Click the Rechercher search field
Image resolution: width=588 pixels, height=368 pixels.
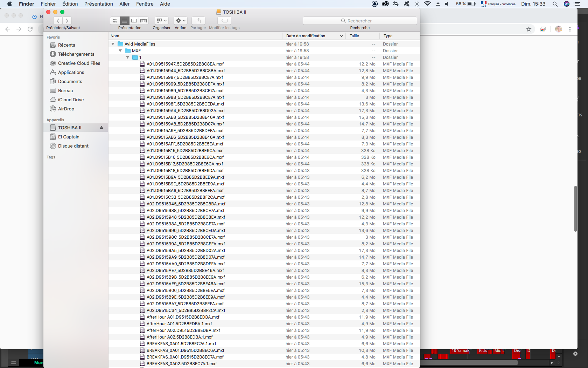coord(360,21)
